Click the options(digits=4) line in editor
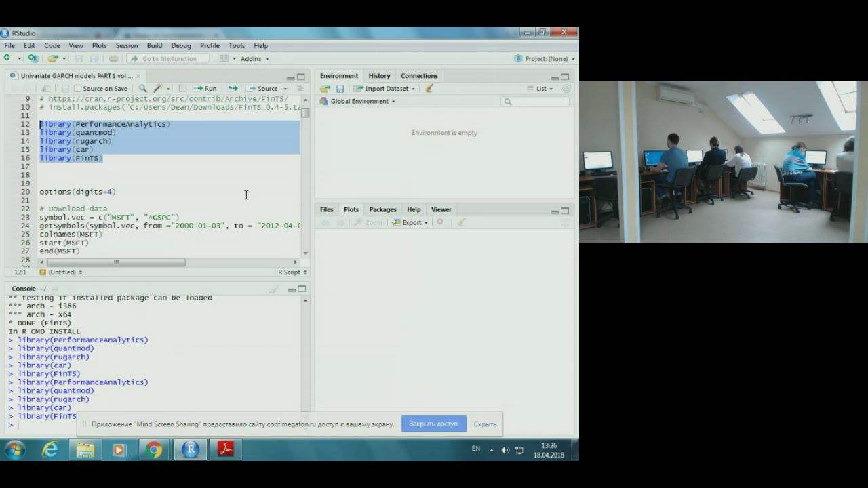This screenshot has height=488, width=868. pos(77,192)
